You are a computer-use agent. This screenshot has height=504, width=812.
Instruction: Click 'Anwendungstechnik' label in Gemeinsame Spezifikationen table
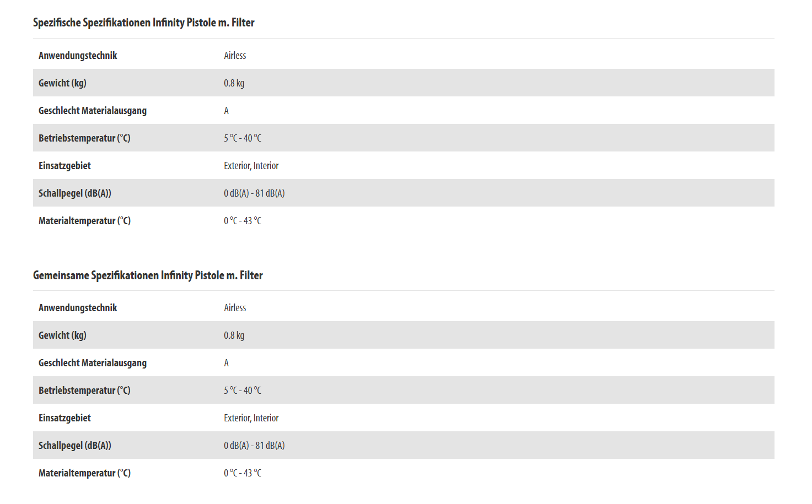78,307
